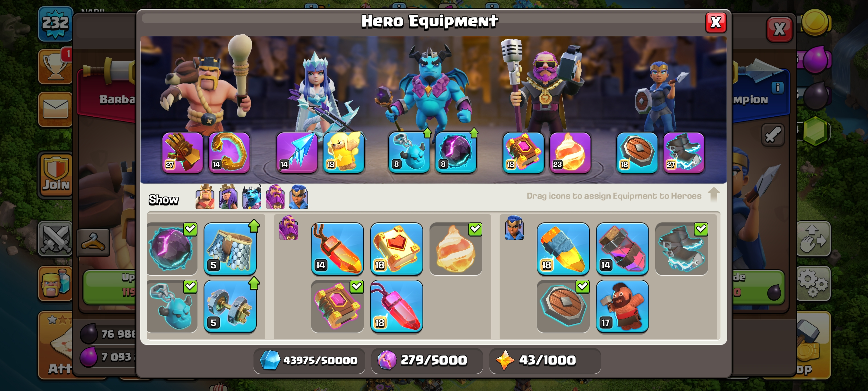Image resolution: width=868 pixels, height=391 pixels.
Task: Open the level 5 Metal Pants equipment
Action: (x=230, y=249)
